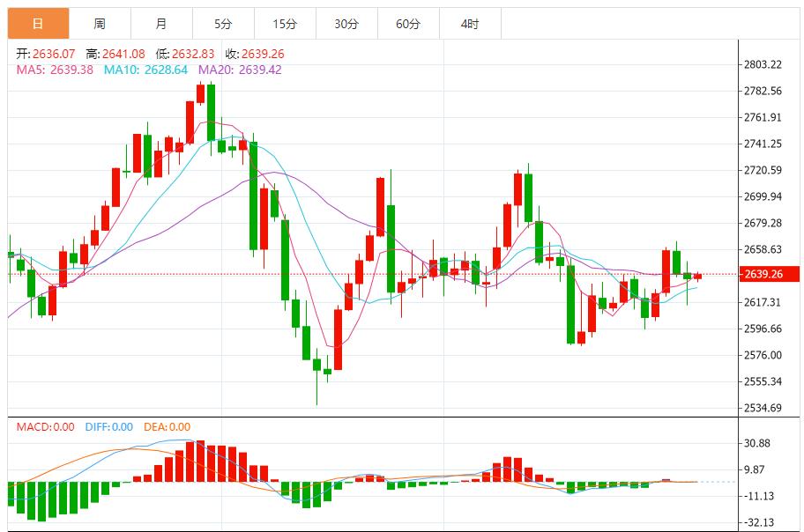Switch to the 4时 four-hour tab

469,24
